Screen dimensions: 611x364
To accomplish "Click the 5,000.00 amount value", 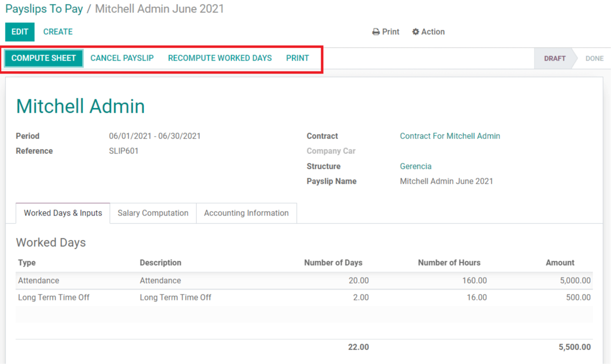I will pyautogui.click(x=575, y=281).
